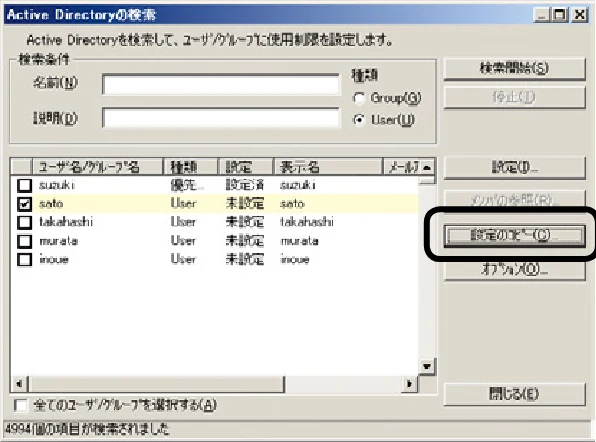Select the Group(G) radio button
This screenshot has height=442, width=596.
(x=359, y=98)
